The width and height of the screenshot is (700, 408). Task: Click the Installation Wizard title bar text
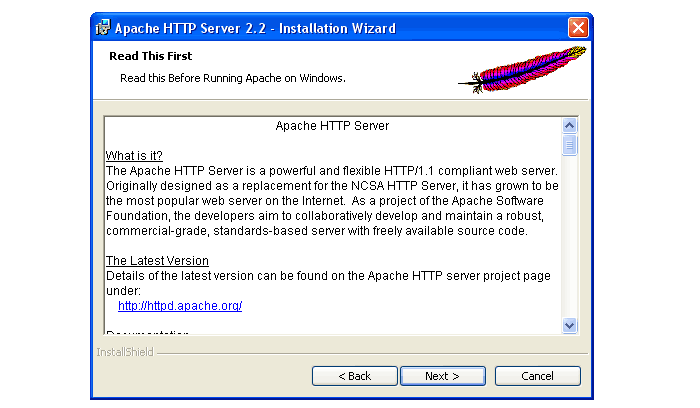pyautogui.click(x=255, y=27)
